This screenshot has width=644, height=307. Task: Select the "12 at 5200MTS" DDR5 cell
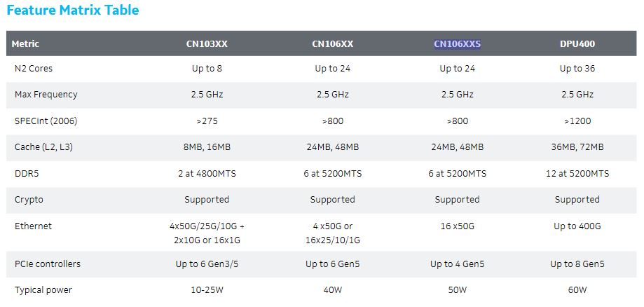point(577,173)
